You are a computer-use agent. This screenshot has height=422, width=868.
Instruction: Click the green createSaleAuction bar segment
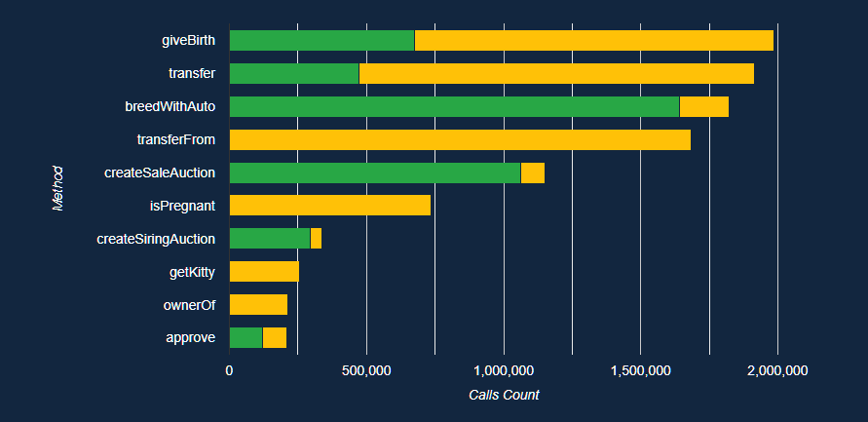(x=375, y=173)
